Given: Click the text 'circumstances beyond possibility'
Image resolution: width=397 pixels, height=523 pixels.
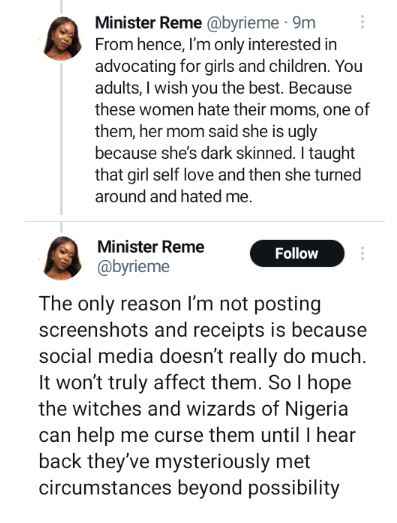Looking at the screenshot, I should tap(189, 488).
